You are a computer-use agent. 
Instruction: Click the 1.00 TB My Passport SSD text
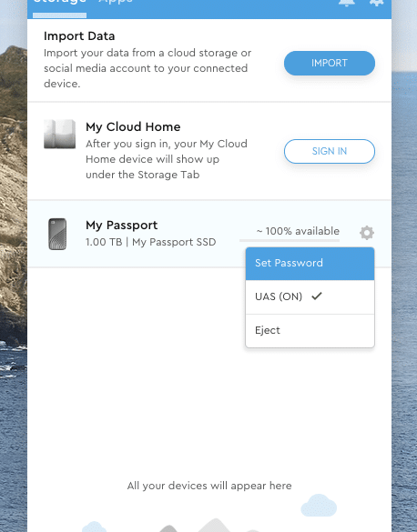pyautogui.click(x=151, y=242)
